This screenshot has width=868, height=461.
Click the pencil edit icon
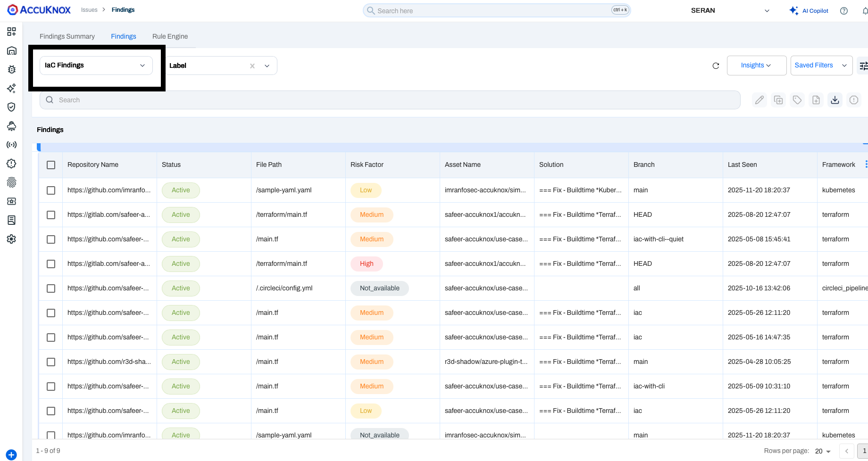click(x=759, y=100)
